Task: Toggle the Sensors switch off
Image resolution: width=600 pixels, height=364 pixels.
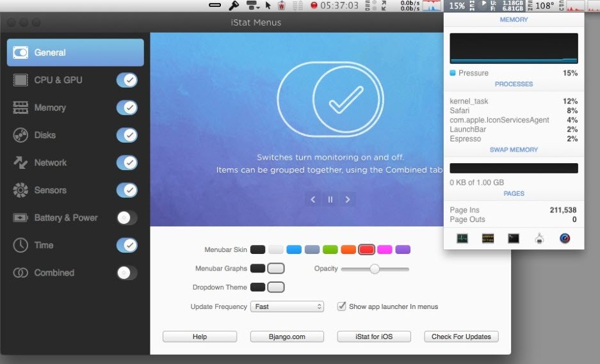Action: coord(127,190)
